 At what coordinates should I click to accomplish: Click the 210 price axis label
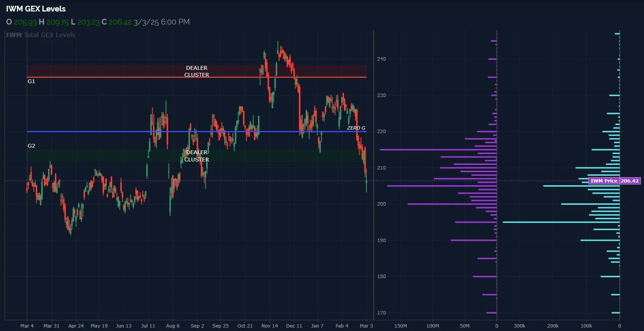coord(381,168)
